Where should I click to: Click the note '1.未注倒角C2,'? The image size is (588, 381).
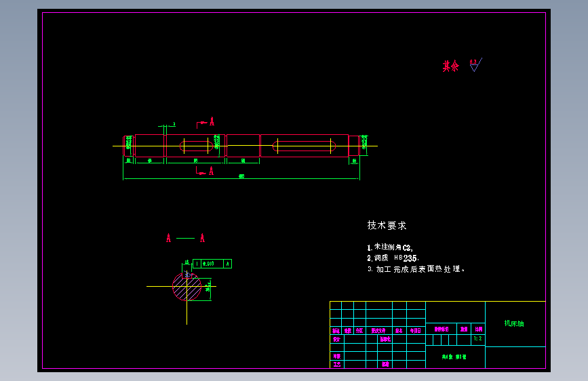click(389, 247)
